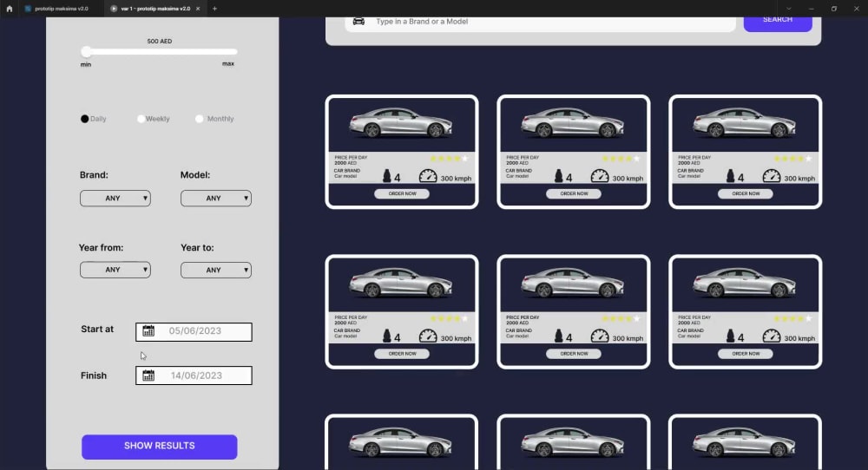Click ORDER NOW on second row right card
This screenshot has height=470, width=868.
pyautogui.click(x=746, y=353)
